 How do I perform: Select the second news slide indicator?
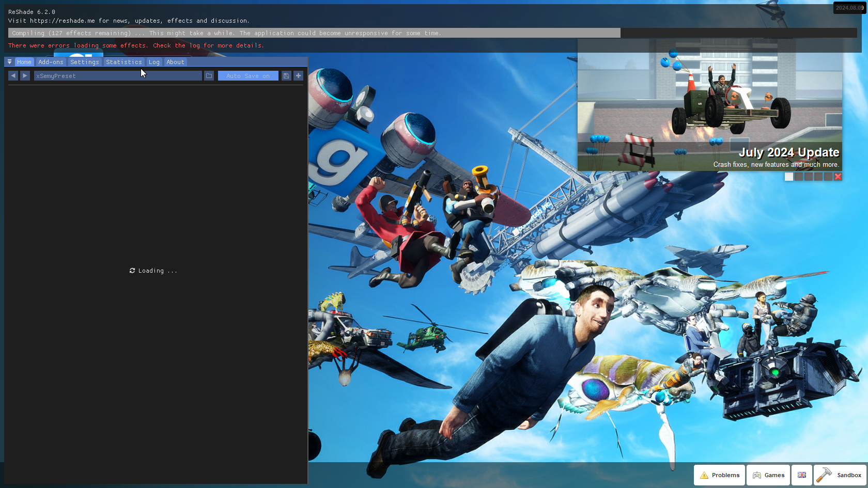[x=799, y=177]
